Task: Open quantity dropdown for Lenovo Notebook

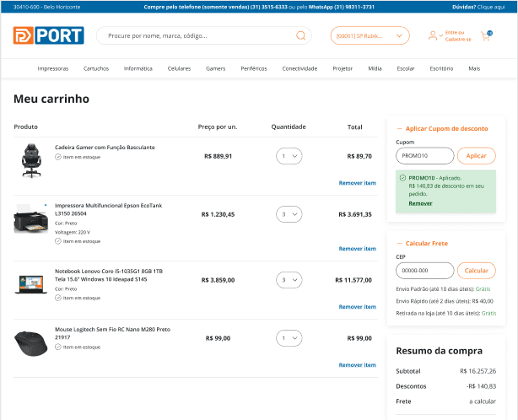Action: click(x=289, y=280)
